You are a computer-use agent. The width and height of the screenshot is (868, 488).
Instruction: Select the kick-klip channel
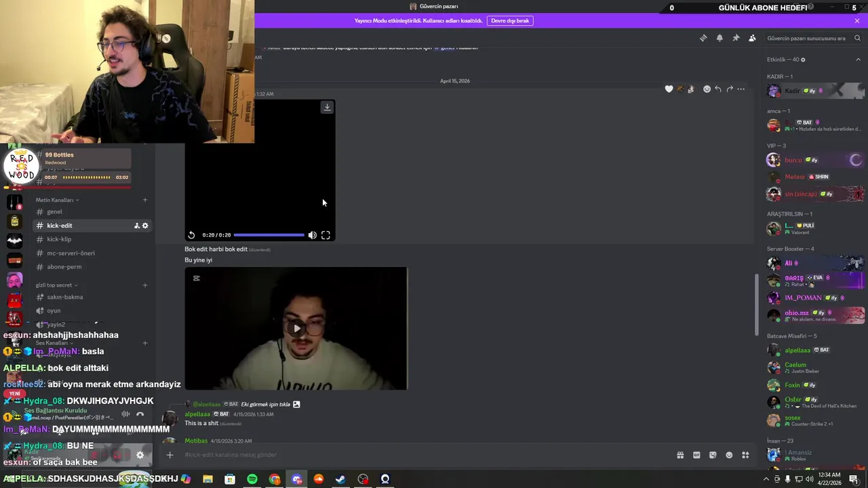92,239
